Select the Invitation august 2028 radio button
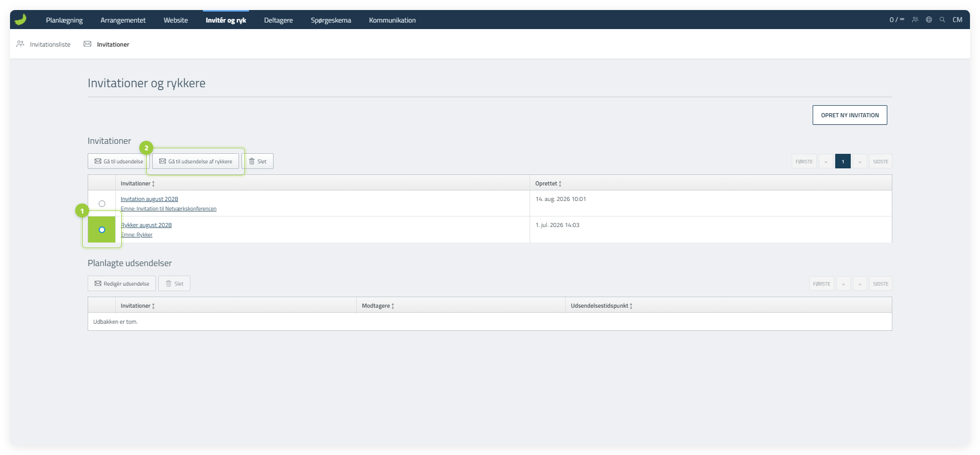The height and width of the screenshot is (455, 980). click(102, 203)
